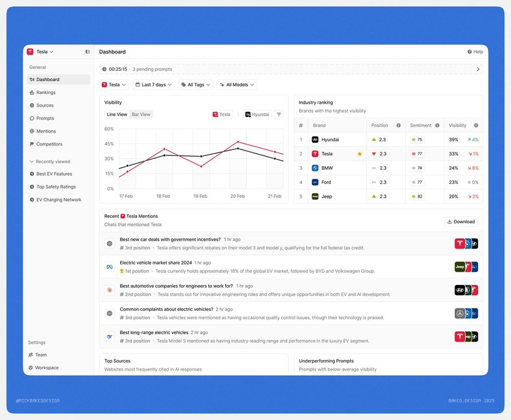This screenshot has height=420, width=511.
Task: Open Mentions in the sidebar
Action: click(58, 131)
